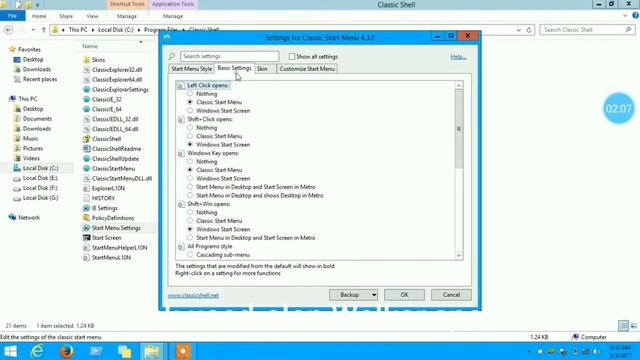The image size is (640, 360).
Task: Enable Show all settings checkbox
Action: click(292, 56)
